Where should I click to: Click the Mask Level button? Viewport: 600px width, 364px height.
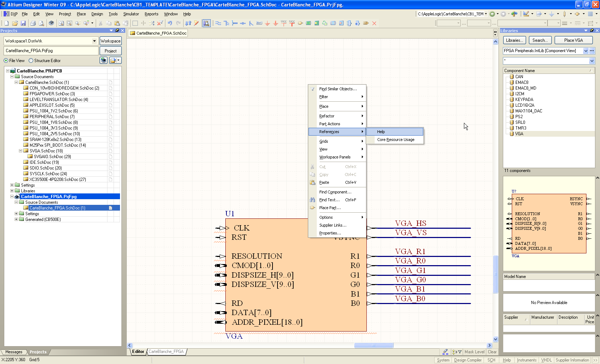475,352
